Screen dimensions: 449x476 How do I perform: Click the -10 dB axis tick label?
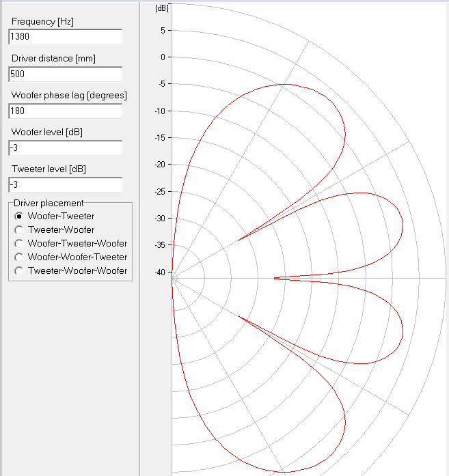[x=160, y=111]
